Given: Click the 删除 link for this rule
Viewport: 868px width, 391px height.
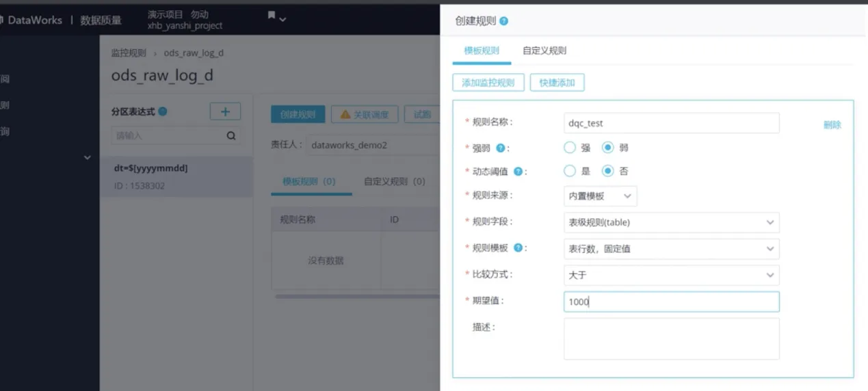Looking at the screenshot, I should (x=832, y=125).
